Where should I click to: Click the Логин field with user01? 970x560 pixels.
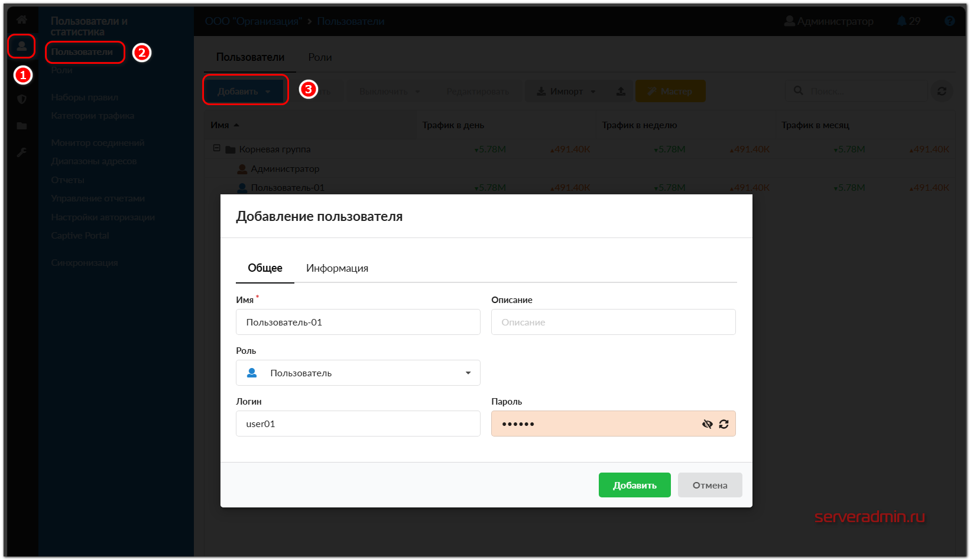358,424
